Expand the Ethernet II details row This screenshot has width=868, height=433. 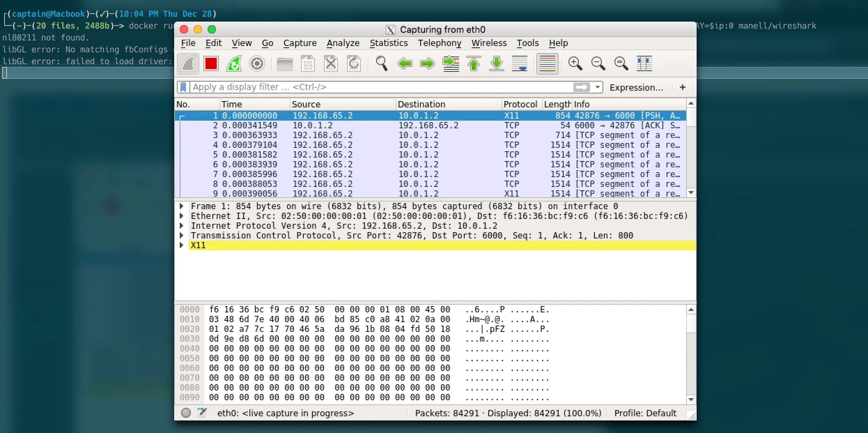click(181, 216)
